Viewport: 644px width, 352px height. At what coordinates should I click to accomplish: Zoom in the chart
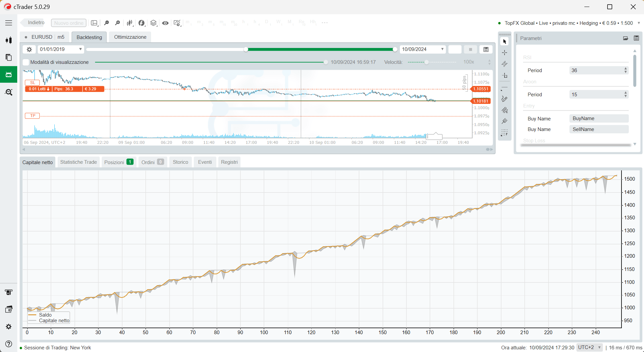[118, 23]
